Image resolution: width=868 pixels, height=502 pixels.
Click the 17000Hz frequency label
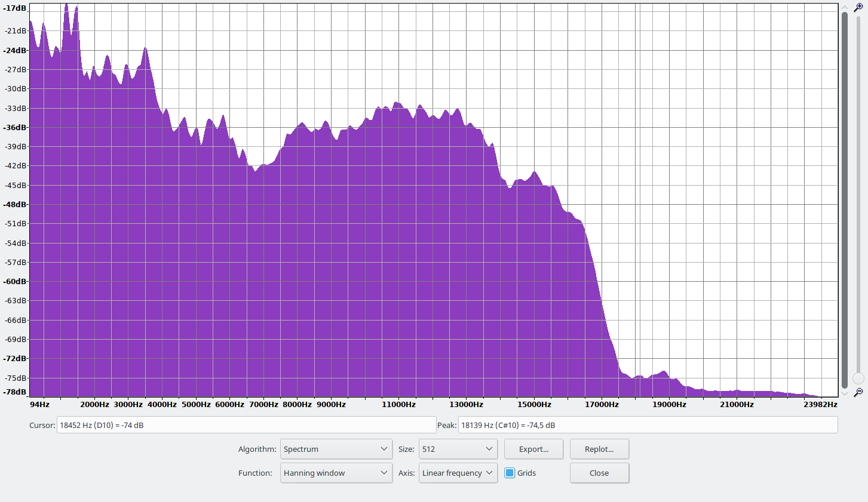click(602, 404)
